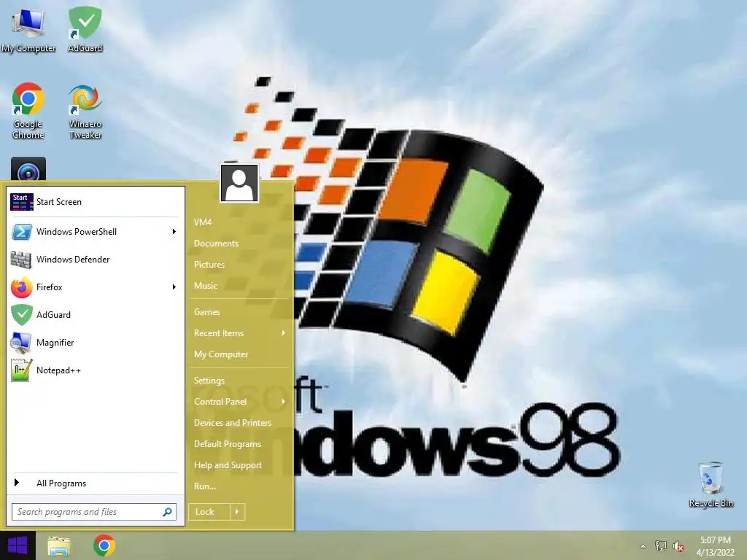Select Windows Defender in the Start menu
The height and width of the screenshot is (560, 747).
click(96, 260)
